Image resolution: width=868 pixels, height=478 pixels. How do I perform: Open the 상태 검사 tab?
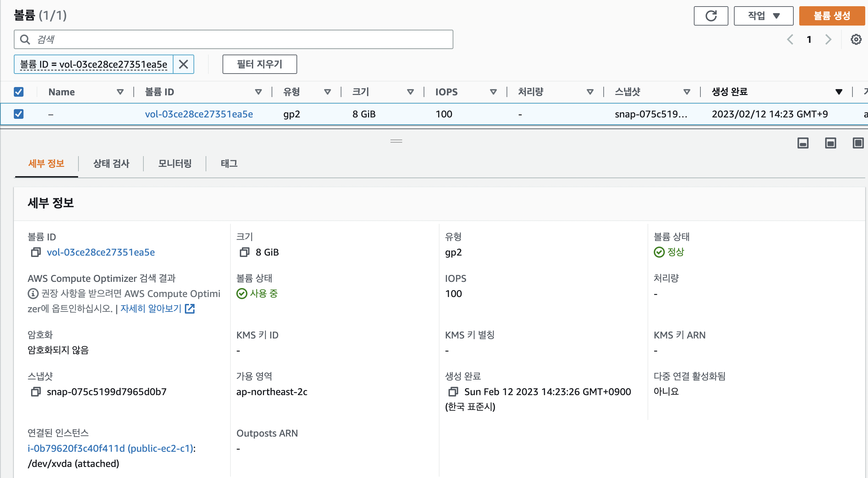point(111,163)
